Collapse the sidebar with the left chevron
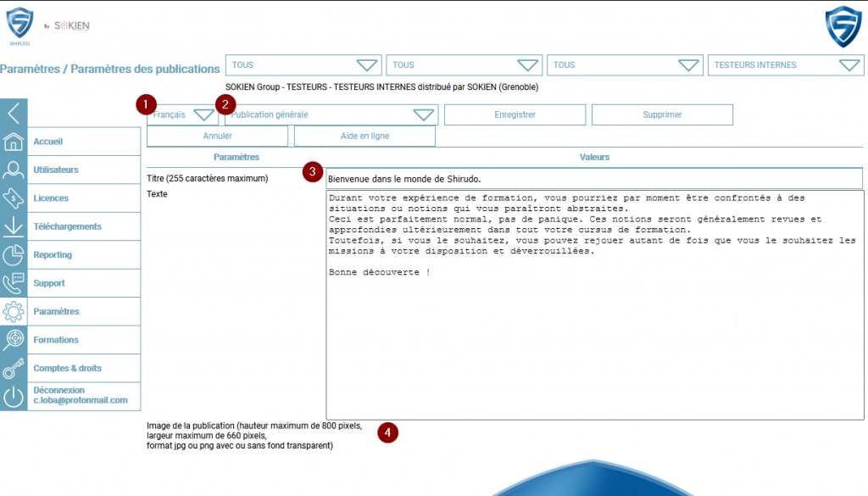Screen dimensions: 868x496 coord(14,113)
